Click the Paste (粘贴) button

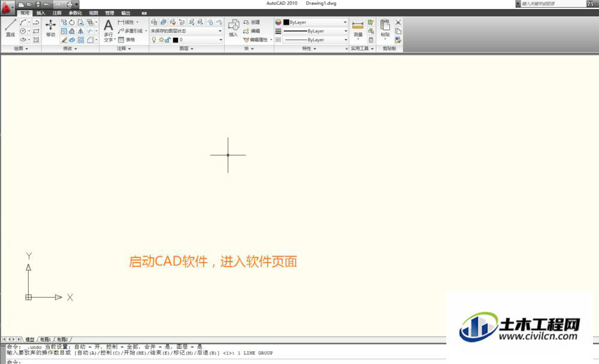point(385,28)
